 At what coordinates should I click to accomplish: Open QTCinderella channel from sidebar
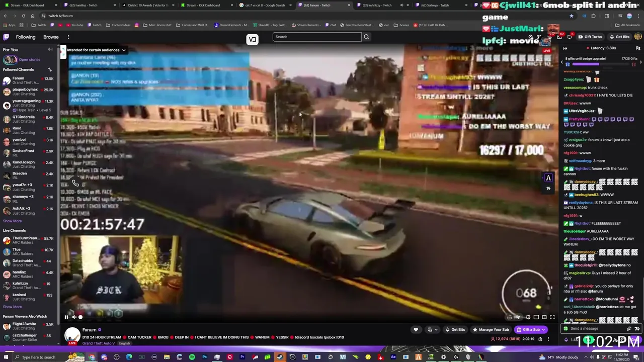coord(28,119)
